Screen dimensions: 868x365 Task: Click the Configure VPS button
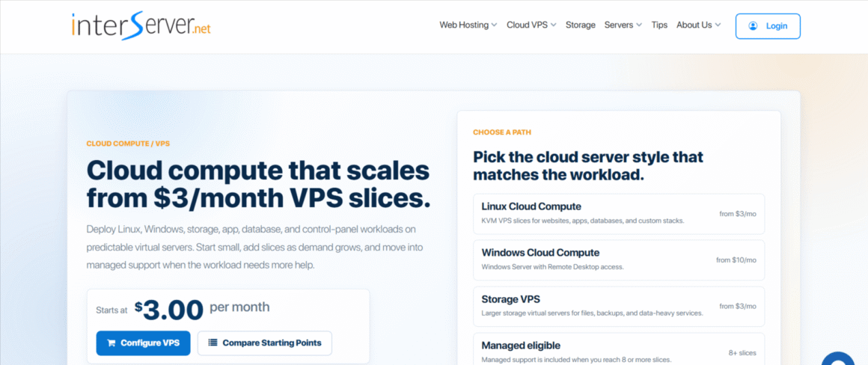tap(143, 343)
